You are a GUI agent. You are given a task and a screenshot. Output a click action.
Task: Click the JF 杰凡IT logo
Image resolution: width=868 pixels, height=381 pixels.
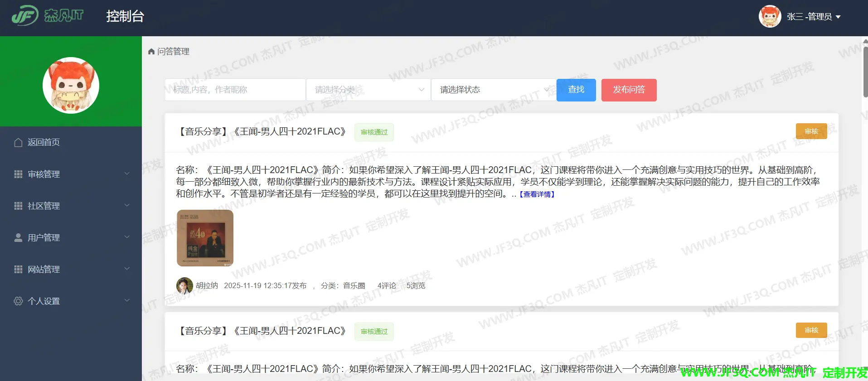pos(48,16)
